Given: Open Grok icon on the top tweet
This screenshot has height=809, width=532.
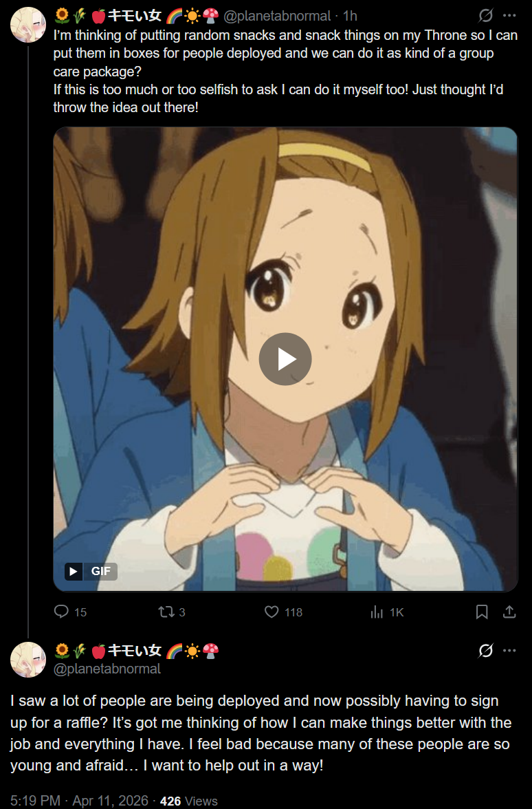Looking at the screenshot, I should [485, 15].
